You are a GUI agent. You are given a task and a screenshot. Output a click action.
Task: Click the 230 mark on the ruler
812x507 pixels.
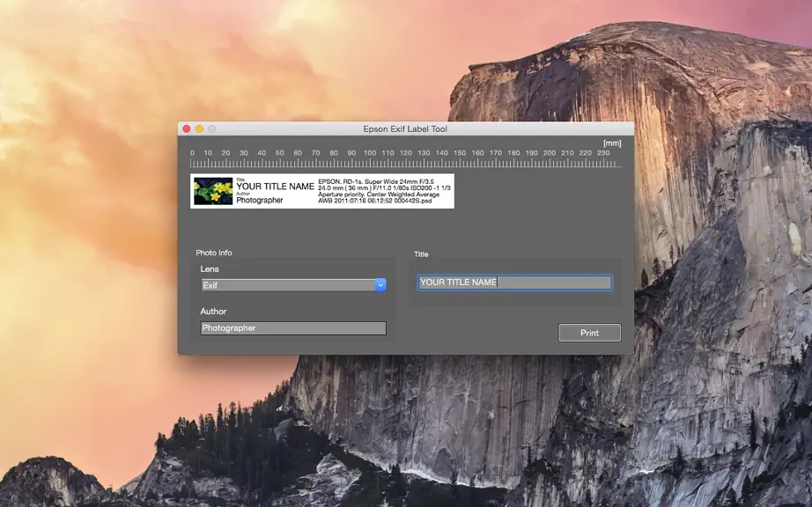click(603, 153)
